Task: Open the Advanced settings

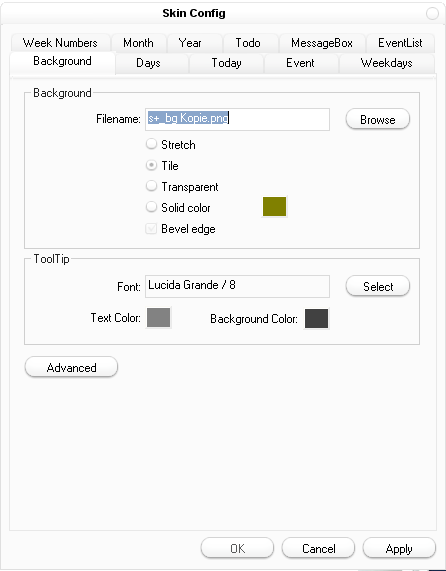Action: point(71,367)
